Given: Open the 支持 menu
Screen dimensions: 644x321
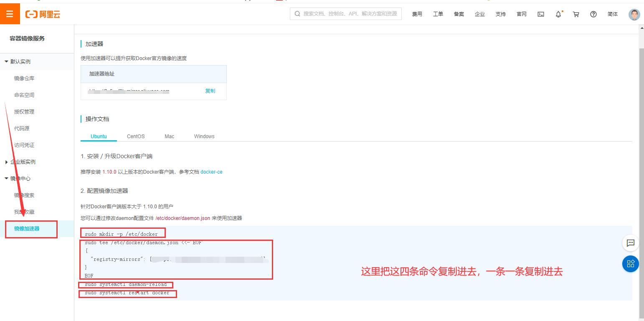Looking at the screenshot, I should (x=501, y=14).
